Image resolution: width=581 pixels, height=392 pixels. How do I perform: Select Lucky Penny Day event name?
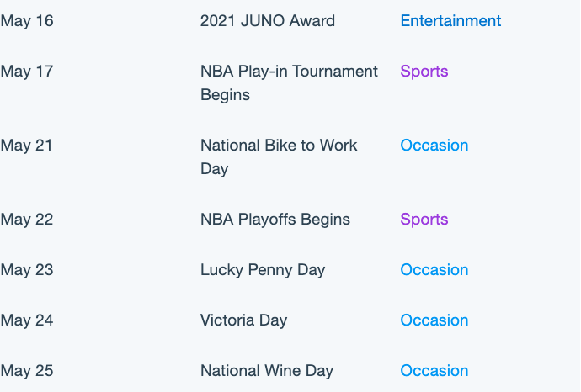click(263, 270)
